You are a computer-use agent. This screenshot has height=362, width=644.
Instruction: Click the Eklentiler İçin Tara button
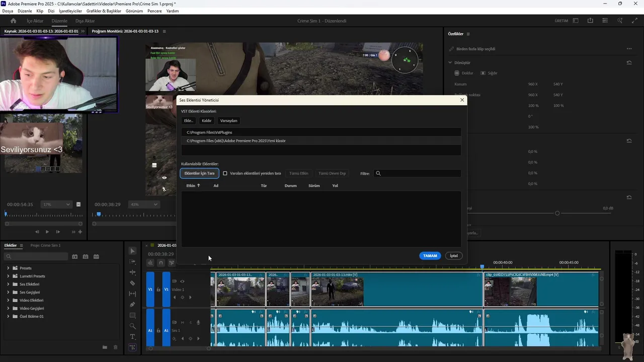[199, 173]
